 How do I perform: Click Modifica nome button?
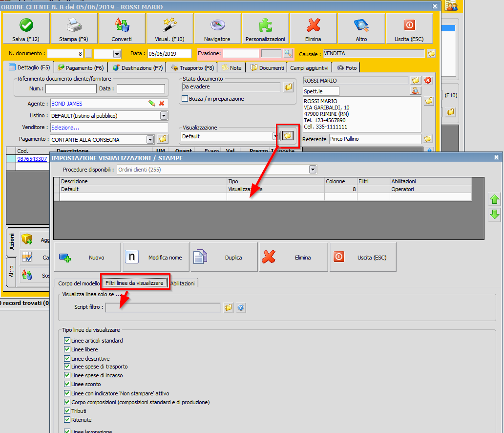point(156,258)
